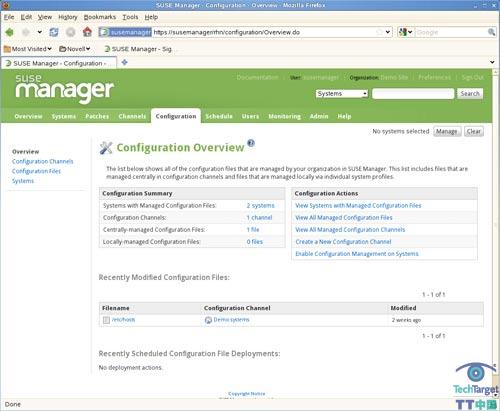View Systems with Managed Configuration Files
The image size is (500, 411).
(x=358, y=206)
